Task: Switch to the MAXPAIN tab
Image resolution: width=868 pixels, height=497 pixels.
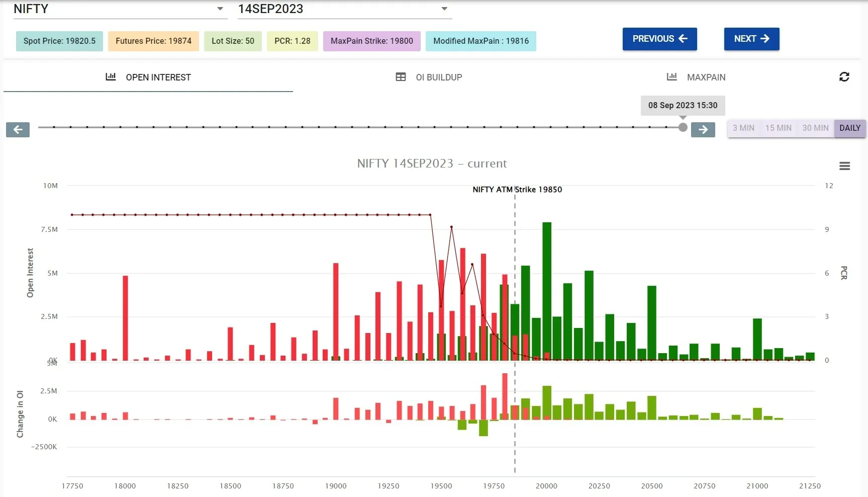Action: pos(696,77)
